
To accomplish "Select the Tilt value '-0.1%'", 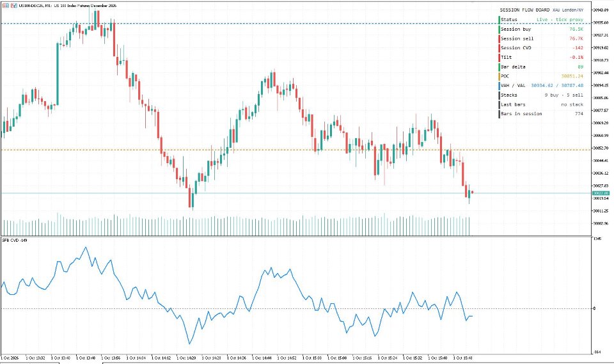I will coord(576,57).
